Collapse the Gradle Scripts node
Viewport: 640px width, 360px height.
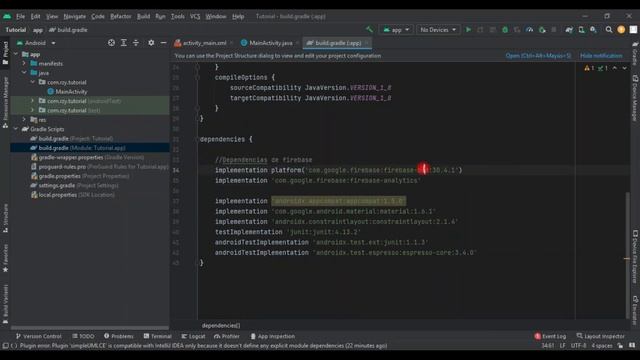tap(16, 129)
